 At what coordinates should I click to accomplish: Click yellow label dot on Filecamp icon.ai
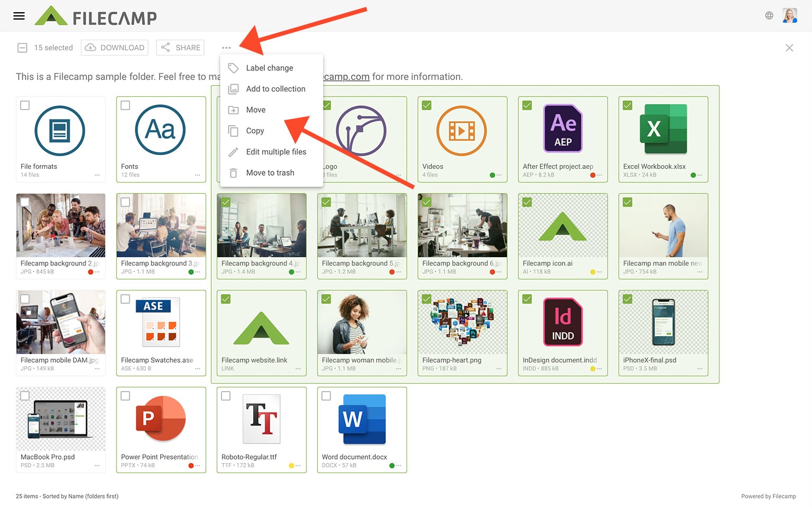(593, 272)
